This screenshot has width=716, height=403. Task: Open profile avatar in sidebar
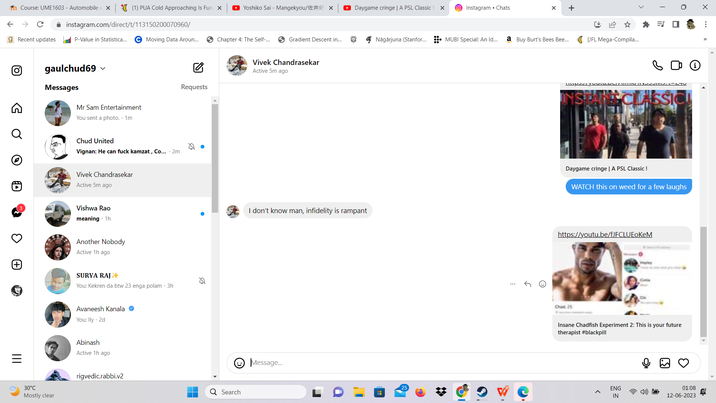(x=17, y=291)
